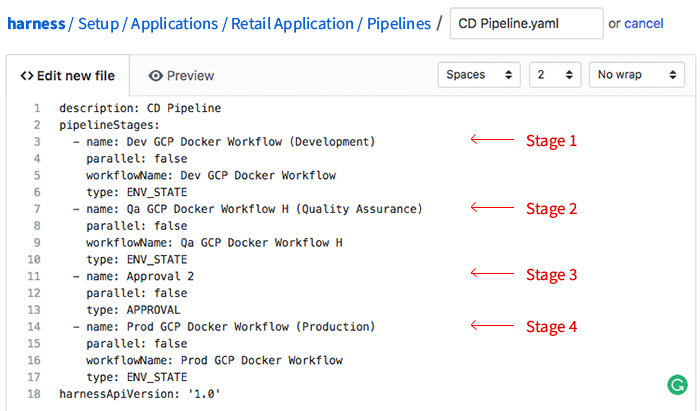Click the 'pipelineStages:' line

pos(109,125)
